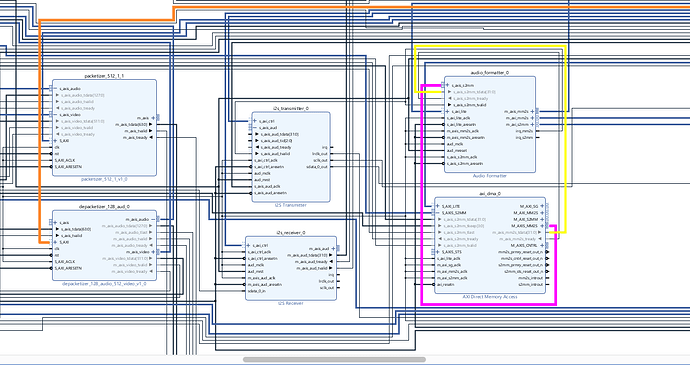Image resolution: width=690 pixels, height=365 pixels.
Task: Expand s_axis interface on depacketizer_128_aud_0
Action: (55, 223)
